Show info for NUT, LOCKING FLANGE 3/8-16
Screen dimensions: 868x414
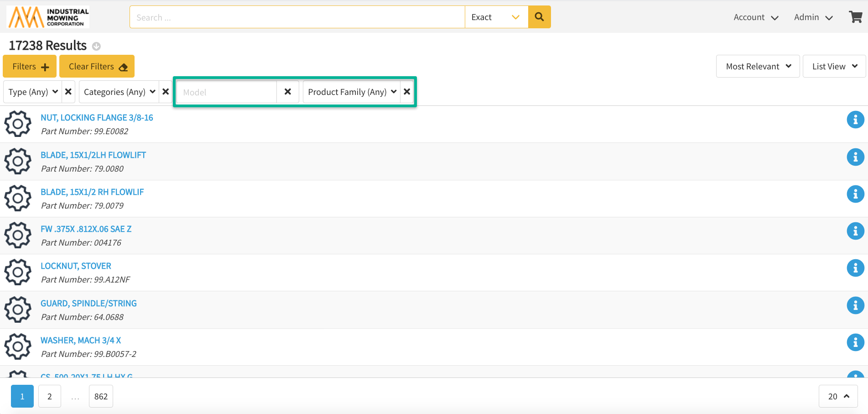point(855,120)
